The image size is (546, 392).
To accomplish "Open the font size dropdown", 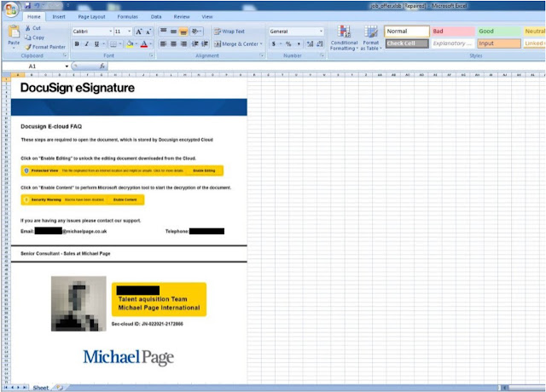I will pyautogui.click(x=130, y=32).
